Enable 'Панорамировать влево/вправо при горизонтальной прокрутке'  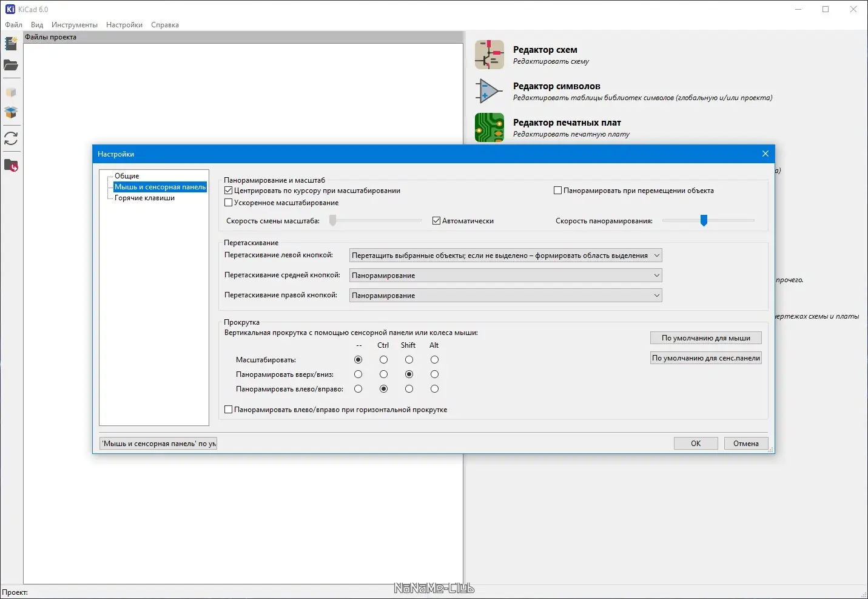pos(229,410)
